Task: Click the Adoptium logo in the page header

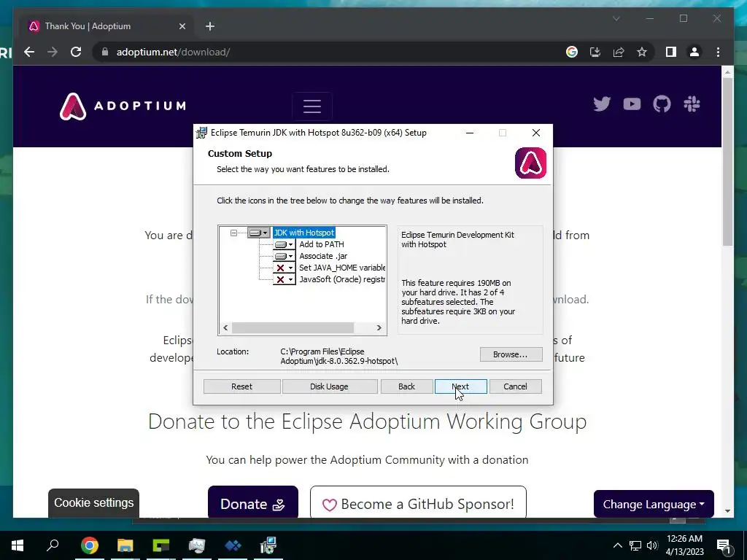Action: (x=123, y=106)
